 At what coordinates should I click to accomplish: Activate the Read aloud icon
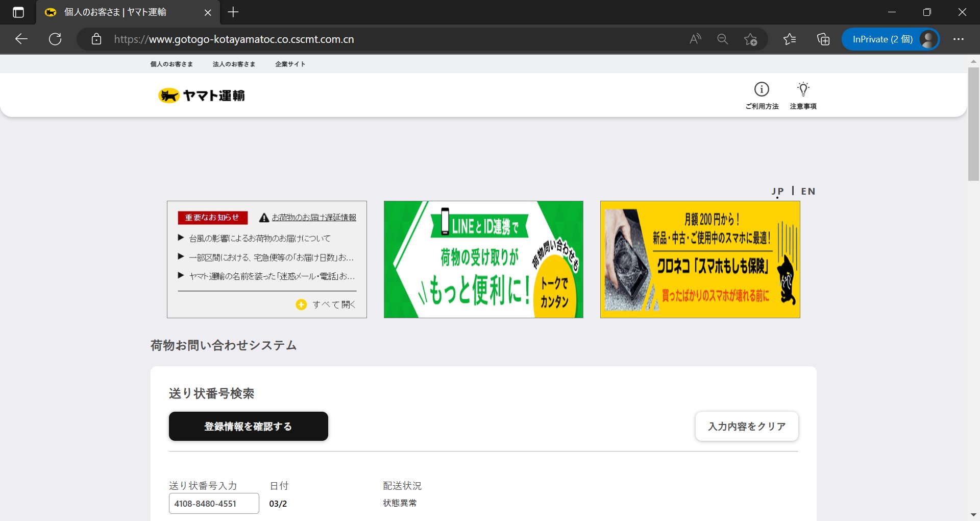coord(695,39)
